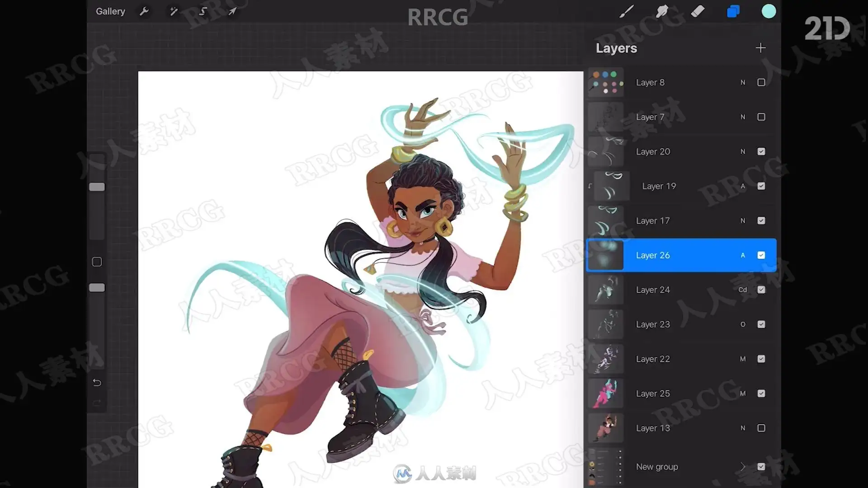Select Layer 22 thumbnail
Image resolution: width=868 pixels, height=488 pixels.
pos(606,359)
